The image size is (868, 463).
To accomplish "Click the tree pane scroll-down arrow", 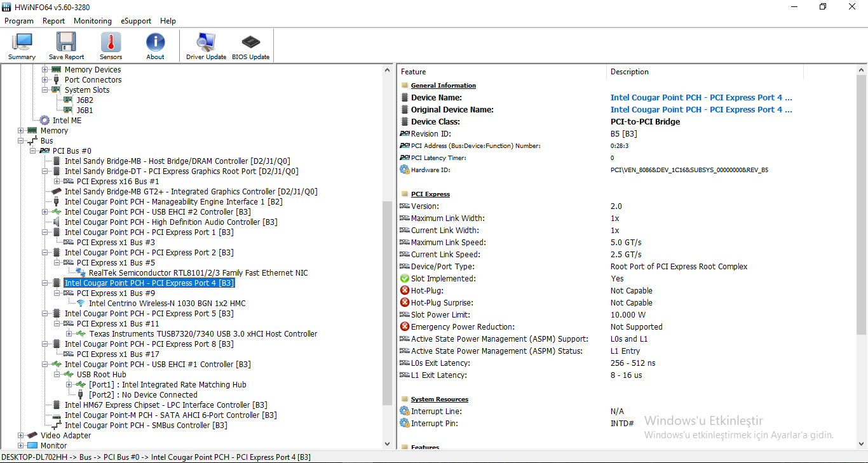I will (388, 444).
